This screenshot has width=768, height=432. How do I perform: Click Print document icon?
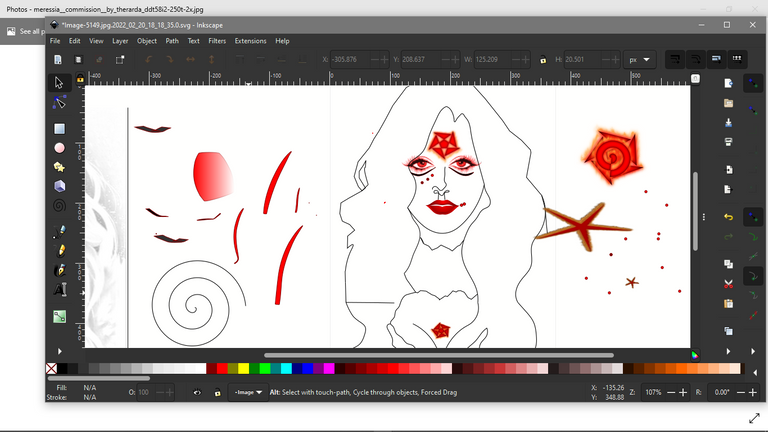tap(728, 142)
